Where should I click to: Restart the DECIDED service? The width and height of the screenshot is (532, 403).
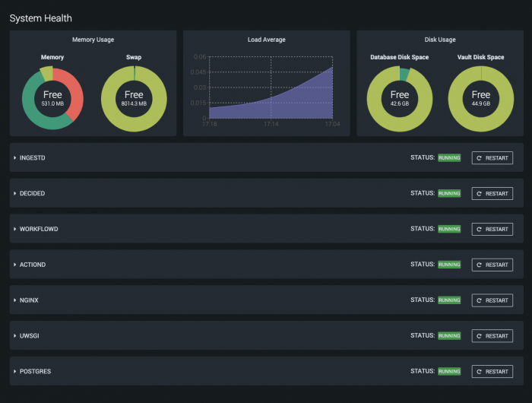492,194
